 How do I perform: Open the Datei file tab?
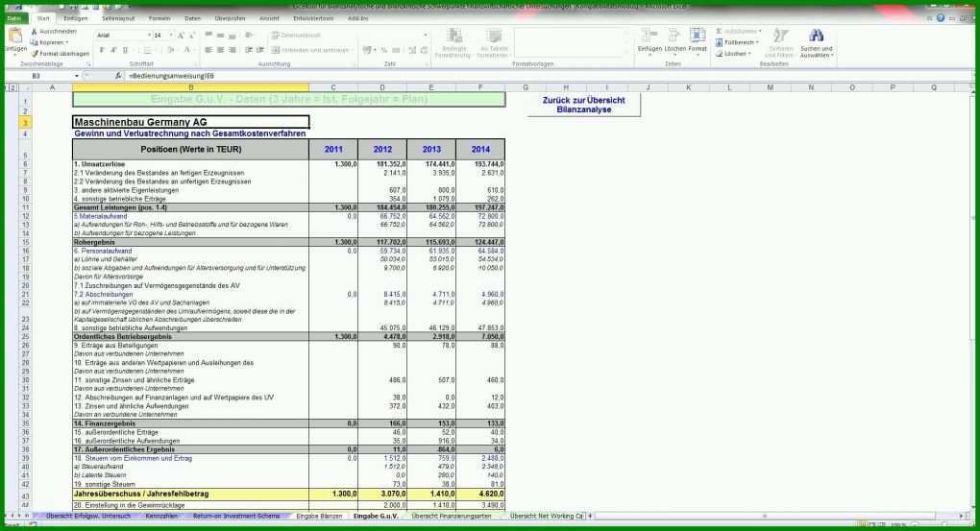[x=13, y=19]
